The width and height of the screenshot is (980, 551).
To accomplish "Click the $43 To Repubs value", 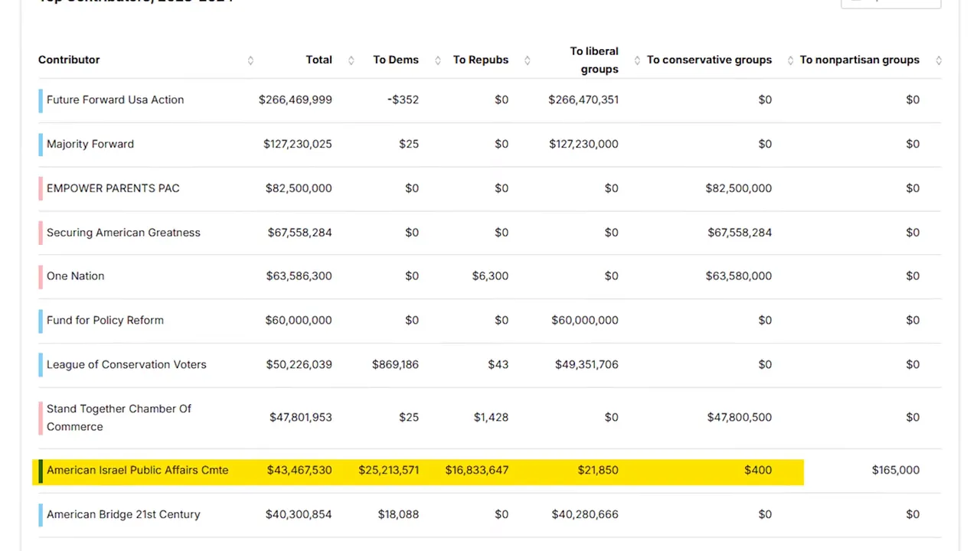I will point(498,364).
